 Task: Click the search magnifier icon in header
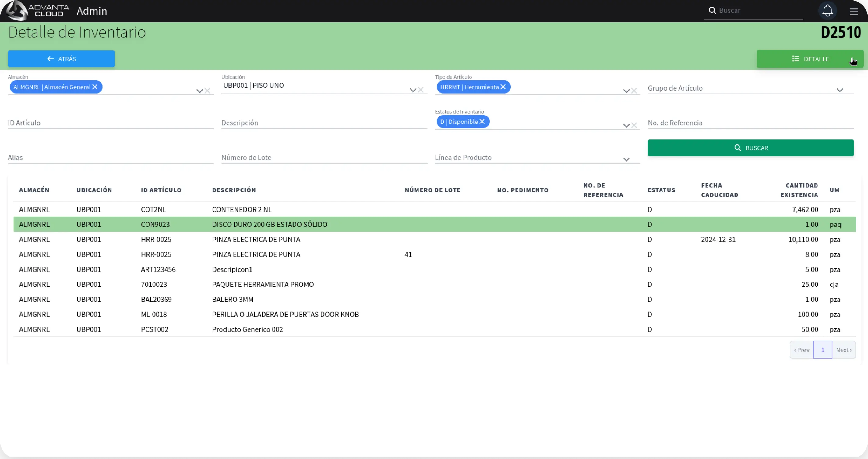[712, 10]
